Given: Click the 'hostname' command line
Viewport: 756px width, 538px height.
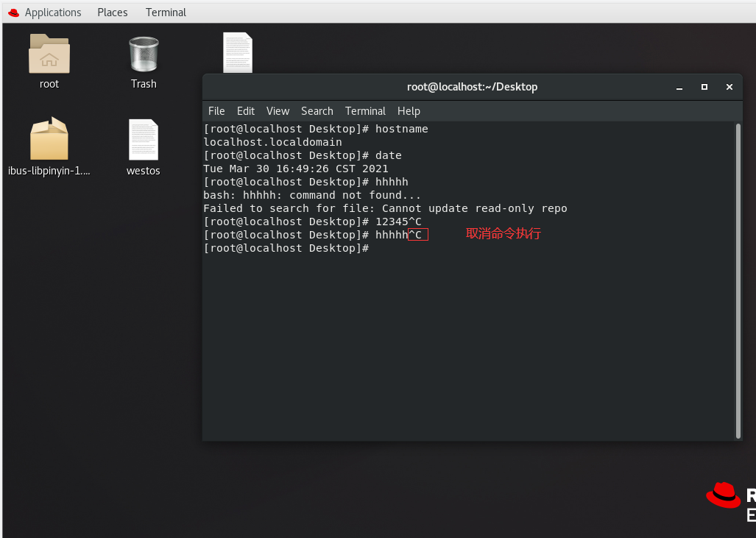Looking at the screenshot, I should point(316,129).
